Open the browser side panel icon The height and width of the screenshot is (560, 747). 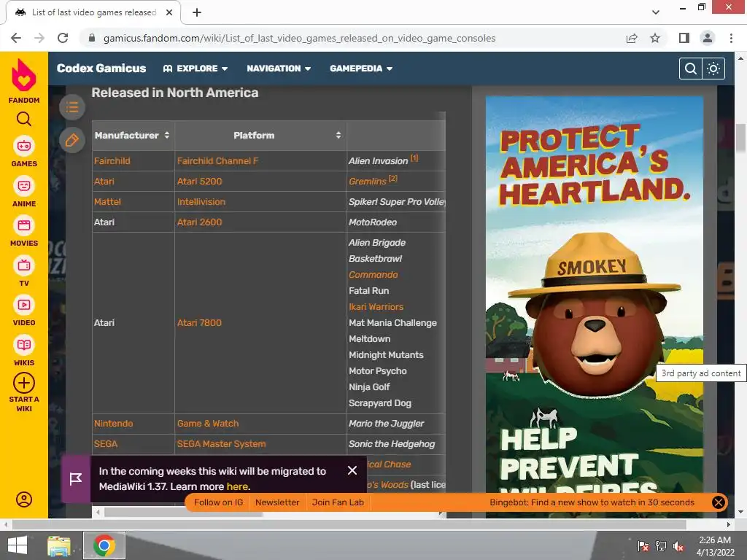684,38
